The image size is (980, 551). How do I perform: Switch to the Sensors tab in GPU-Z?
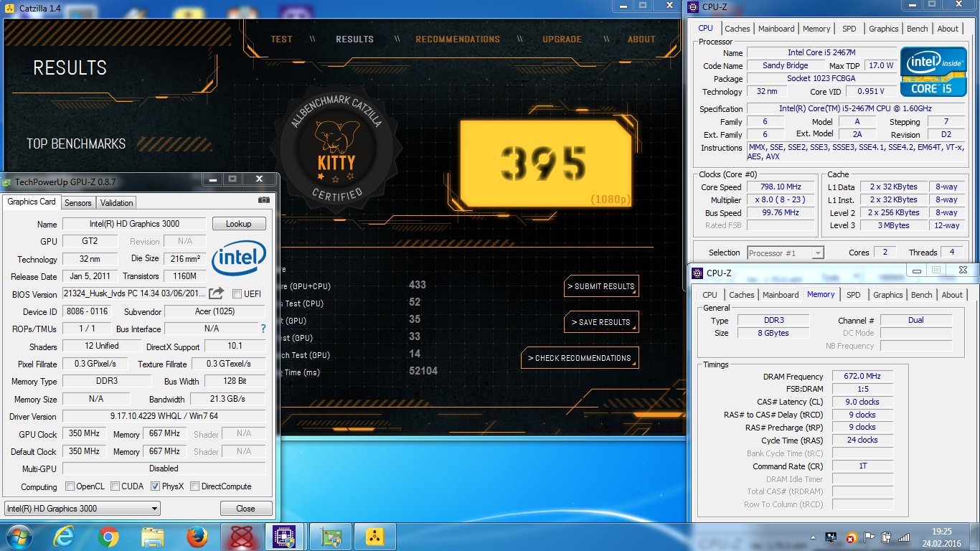click(78, 203)
